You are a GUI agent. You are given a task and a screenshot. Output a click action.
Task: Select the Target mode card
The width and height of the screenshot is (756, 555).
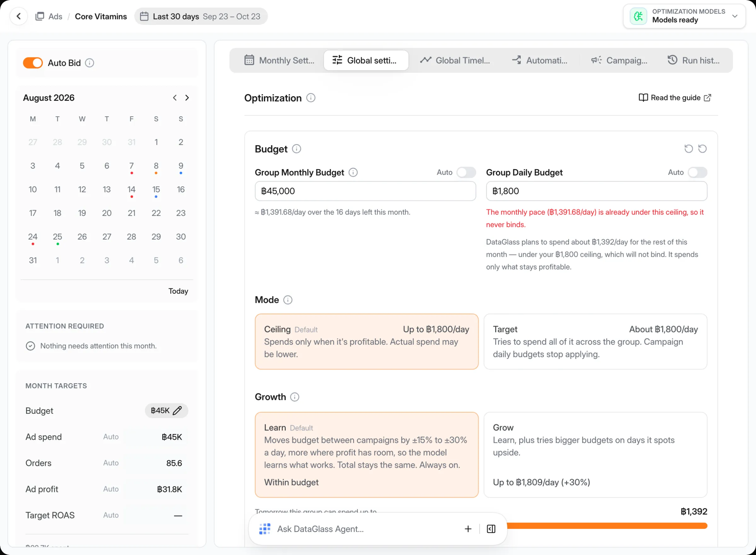(595, 341)
